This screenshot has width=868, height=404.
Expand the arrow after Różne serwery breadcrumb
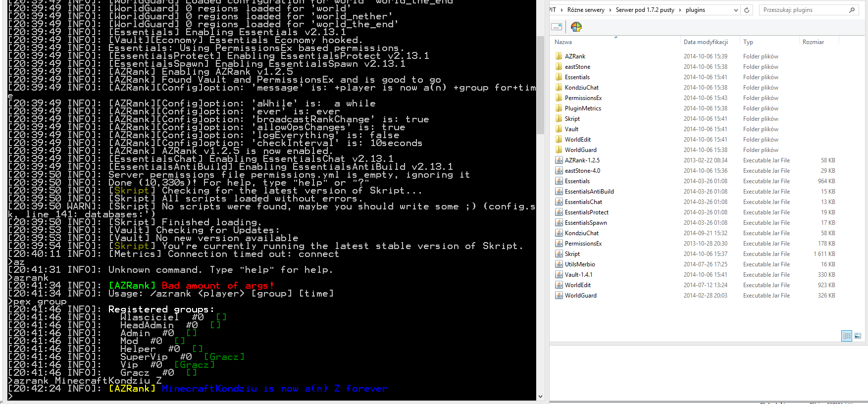click(610, 10)
